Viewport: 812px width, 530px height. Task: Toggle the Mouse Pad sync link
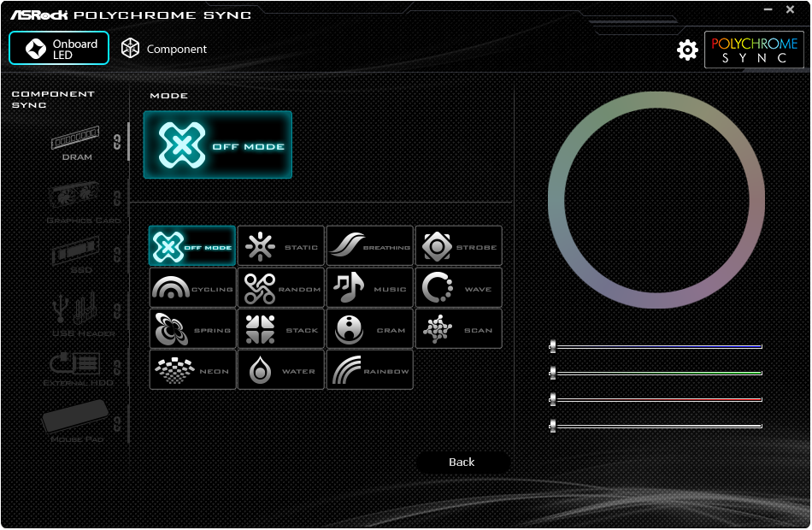pyautogui.click(x=117, y=423)
